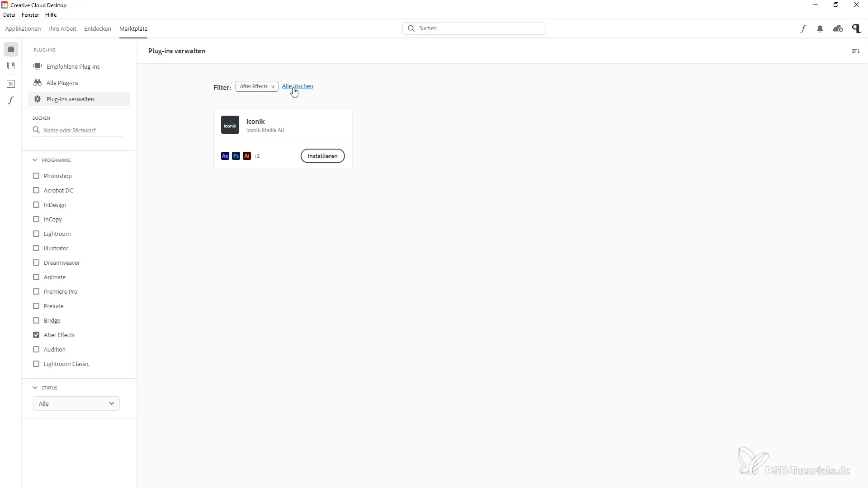Click the Alle löschen link
This screenshot has height=488, width=868.
tap(297, 86)
